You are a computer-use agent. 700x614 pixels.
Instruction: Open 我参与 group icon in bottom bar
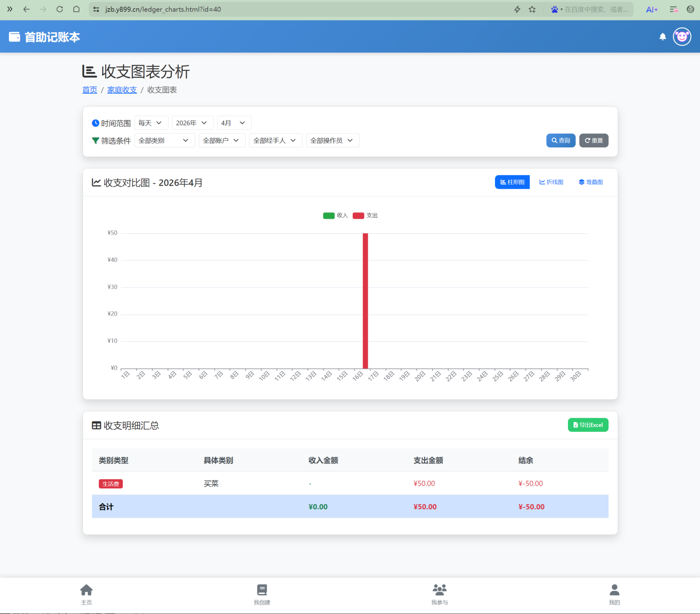click(x=439, y=594)
